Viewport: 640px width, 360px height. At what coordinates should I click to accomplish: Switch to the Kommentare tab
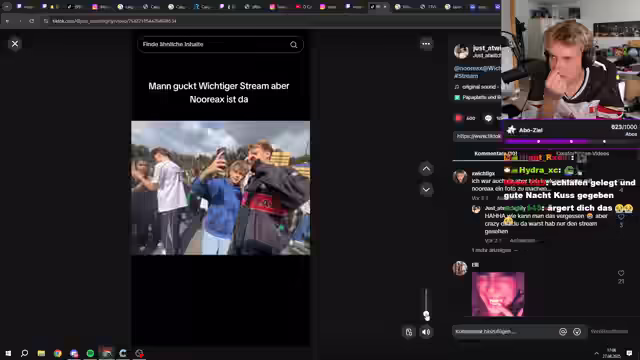(x=494, y=153)
